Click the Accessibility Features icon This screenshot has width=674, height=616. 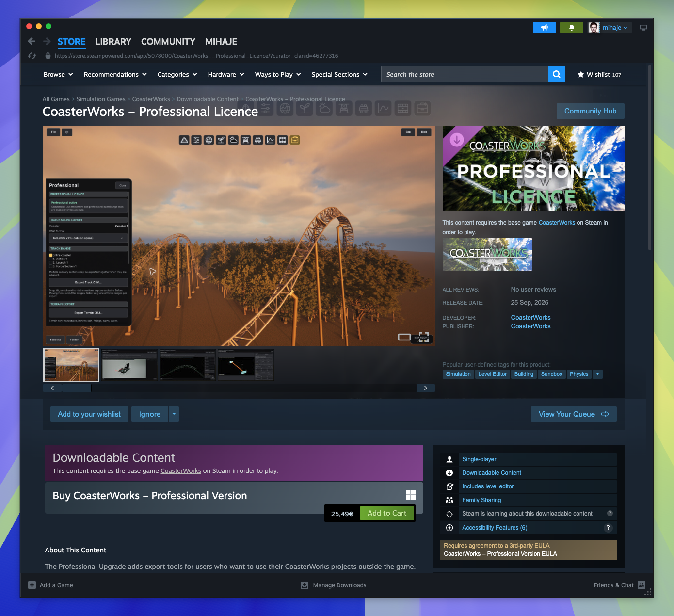point(449,528)
